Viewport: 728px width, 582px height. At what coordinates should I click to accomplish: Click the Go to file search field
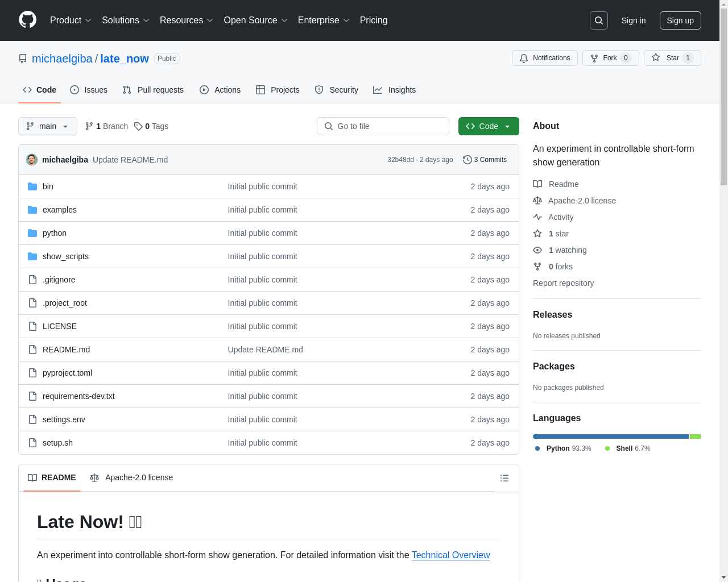[383, 126]
